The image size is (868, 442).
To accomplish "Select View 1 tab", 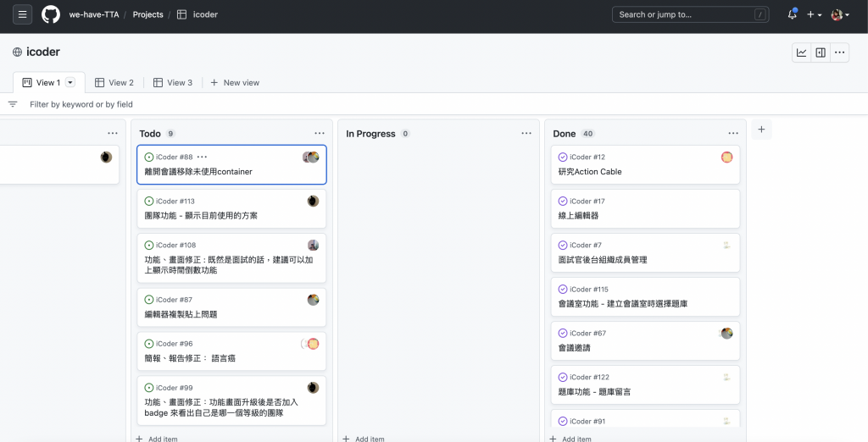I will tap(48, 82).
